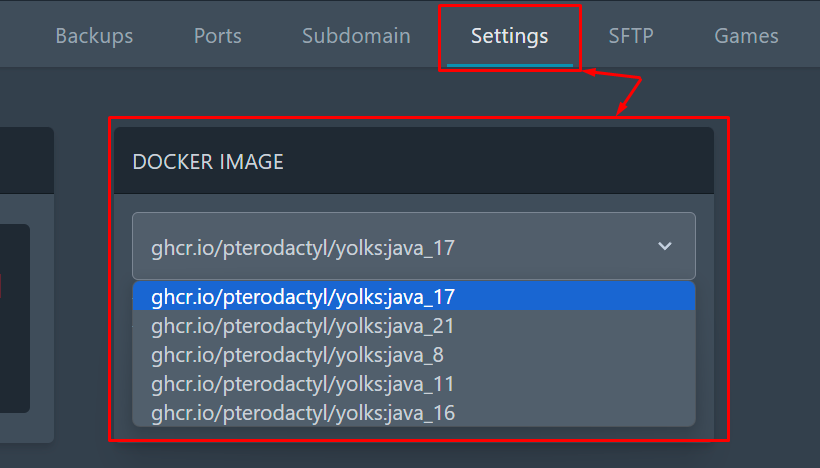Switch to the Games tab
The image size is (820, 468).
pos(746,36)
